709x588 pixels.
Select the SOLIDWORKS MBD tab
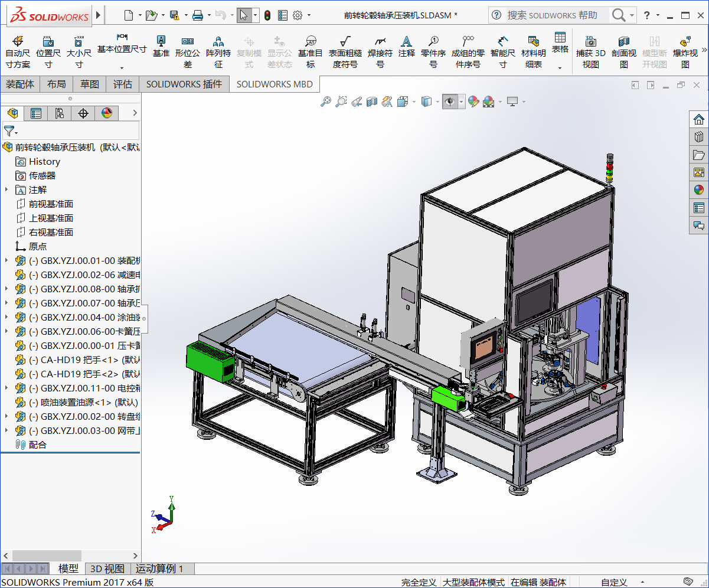275,84
